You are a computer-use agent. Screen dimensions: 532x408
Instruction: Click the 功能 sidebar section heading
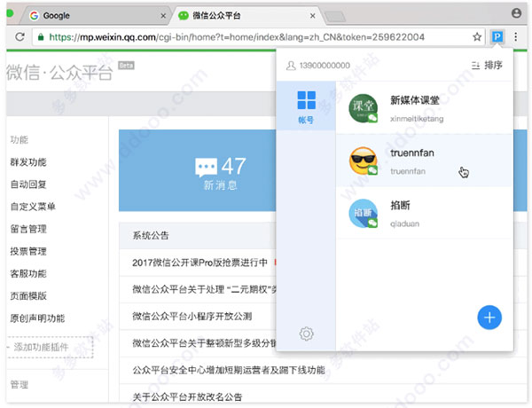[x=20, y=140]
